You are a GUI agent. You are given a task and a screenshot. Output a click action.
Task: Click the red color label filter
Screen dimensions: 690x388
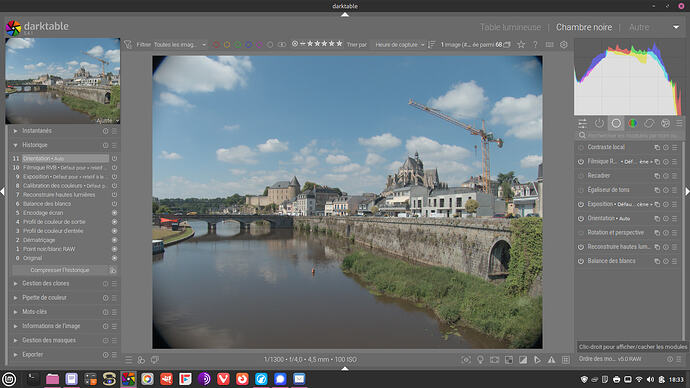click(216, 45)
